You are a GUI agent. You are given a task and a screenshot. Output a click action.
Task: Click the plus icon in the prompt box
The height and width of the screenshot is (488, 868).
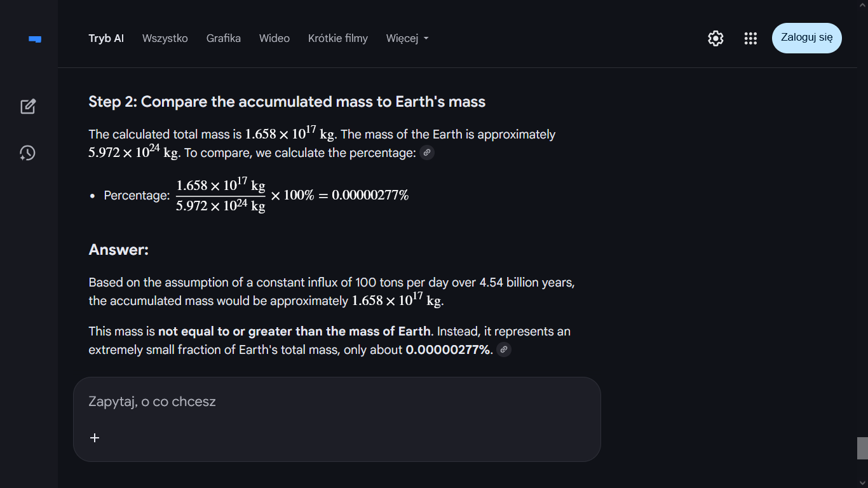click(95, 438)
